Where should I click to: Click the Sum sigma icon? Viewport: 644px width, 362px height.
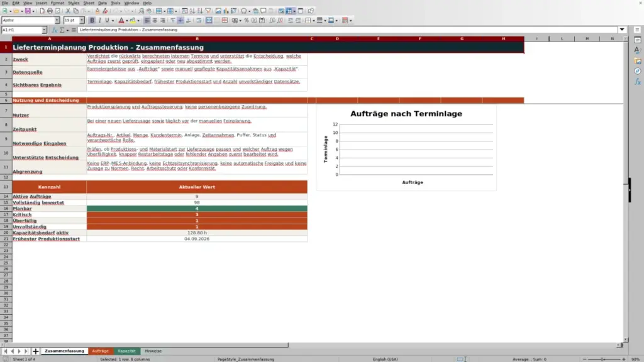click(x=62, y=30)
